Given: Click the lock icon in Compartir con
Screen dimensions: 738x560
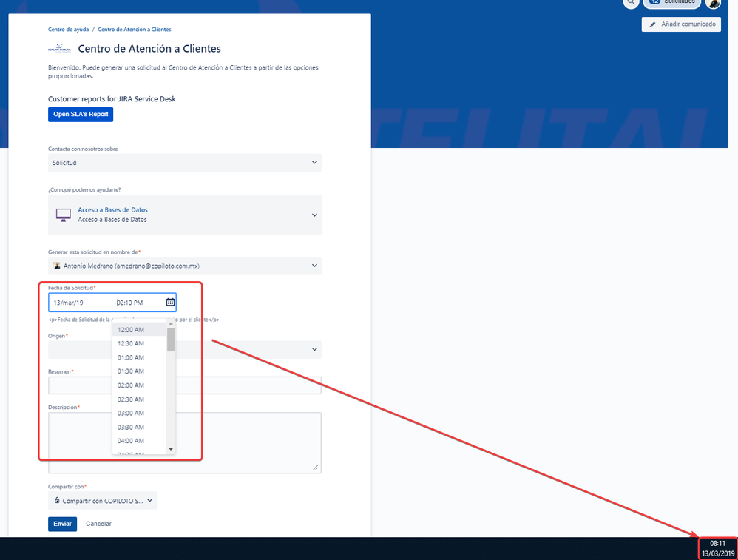Looking at the screenshot, I should (57, 500).
